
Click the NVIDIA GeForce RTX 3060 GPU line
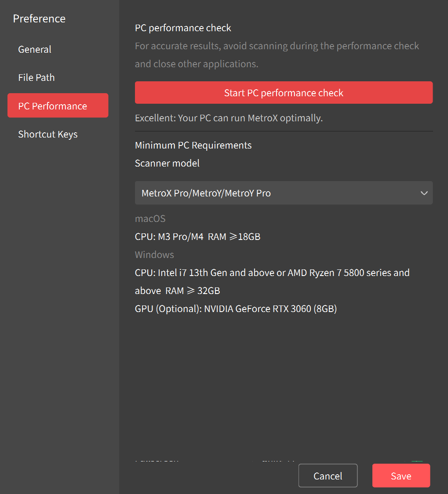[x=236, y=309]
